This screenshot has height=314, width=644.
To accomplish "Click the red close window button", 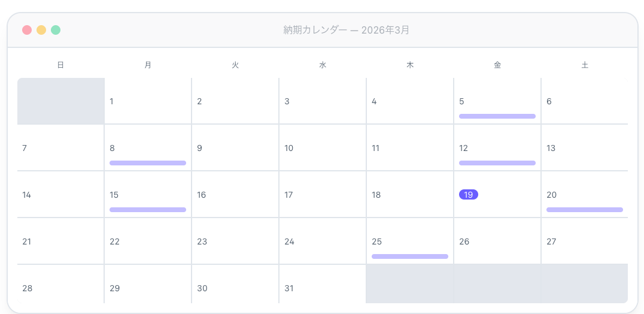I will coord(27,30).
